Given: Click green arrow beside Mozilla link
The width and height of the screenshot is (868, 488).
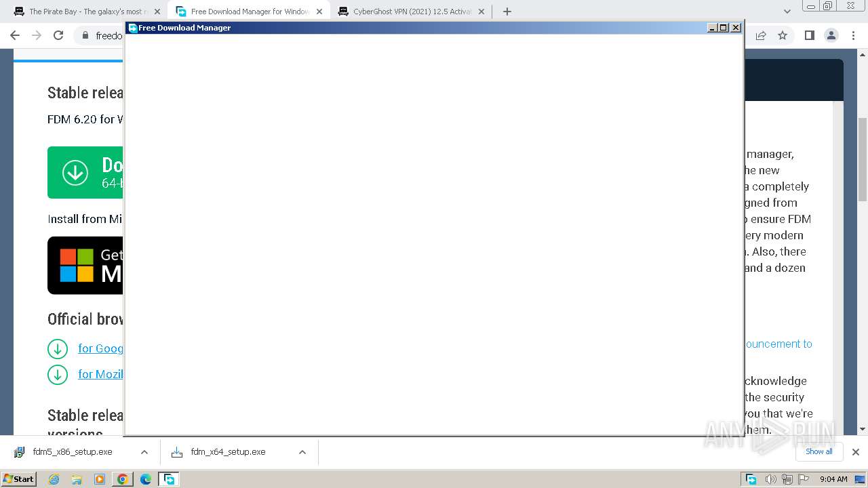Looking at the screenshot, I should [58, 374].
